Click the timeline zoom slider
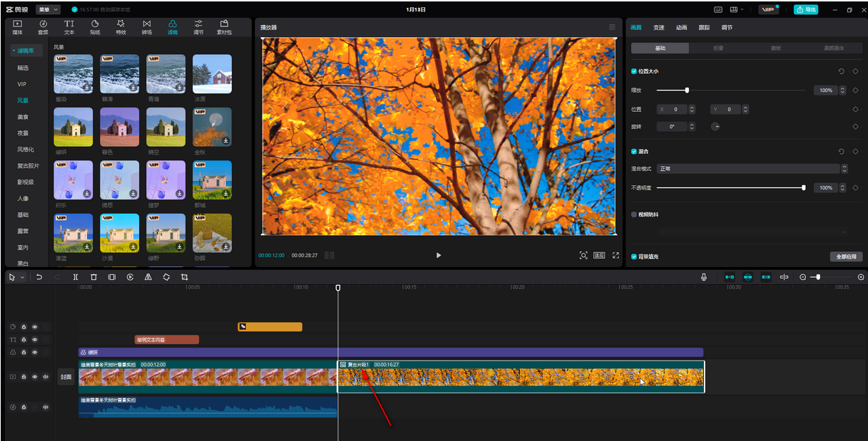This screenshot has width=868, height=441. (x=831, y=277)
